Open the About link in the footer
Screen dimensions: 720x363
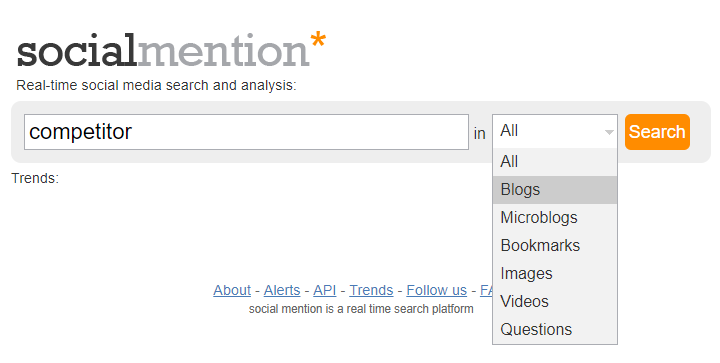tap(232, 290)
